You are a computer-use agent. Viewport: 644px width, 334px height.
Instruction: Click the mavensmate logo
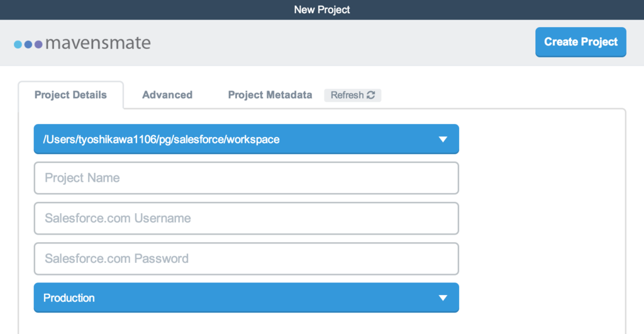[82, 43]
